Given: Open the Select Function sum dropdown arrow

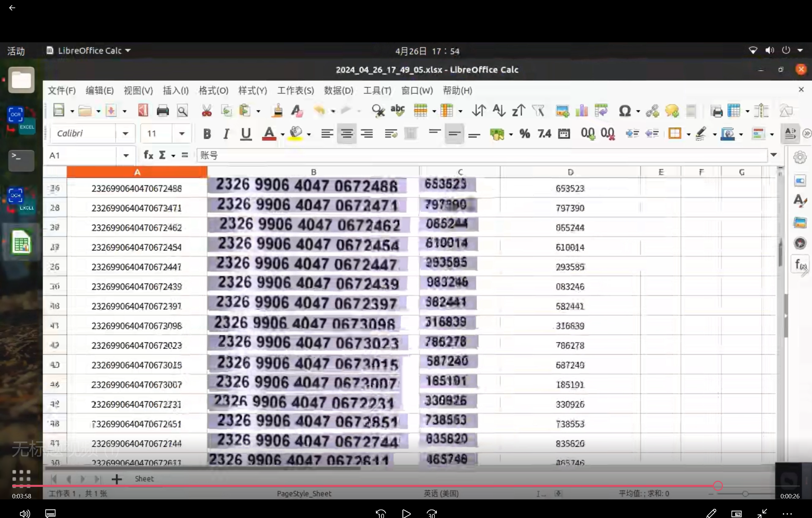Looking at the screenshot, I should (173, 156).
